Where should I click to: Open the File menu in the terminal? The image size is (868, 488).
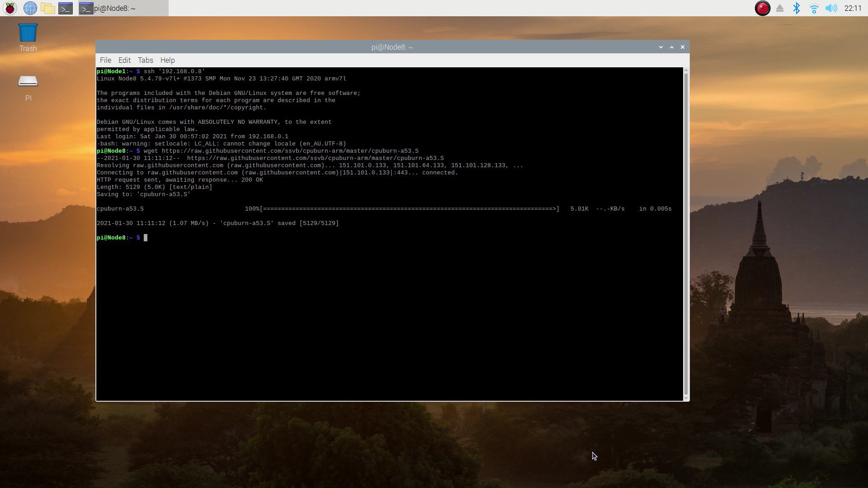coord(105,60)
